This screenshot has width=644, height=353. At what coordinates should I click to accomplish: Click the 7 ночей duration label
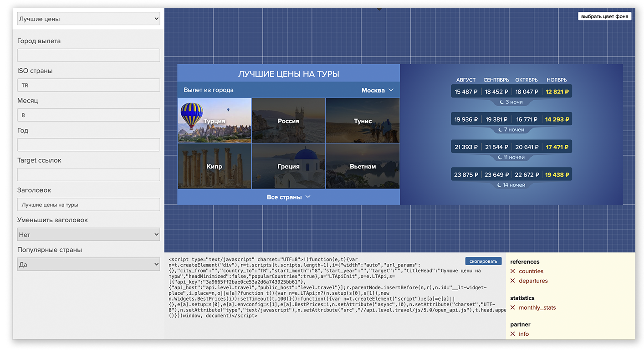(511, 130)
